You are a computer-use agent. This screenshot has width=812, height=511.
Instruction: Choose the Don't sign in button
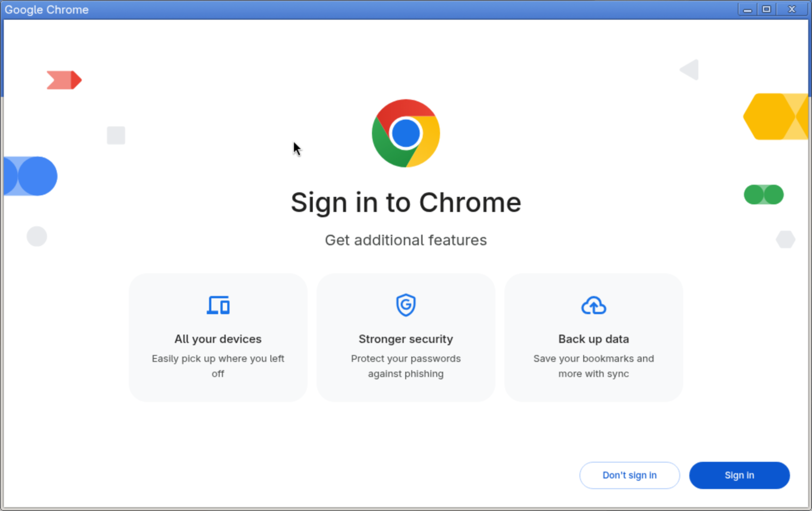630,475
